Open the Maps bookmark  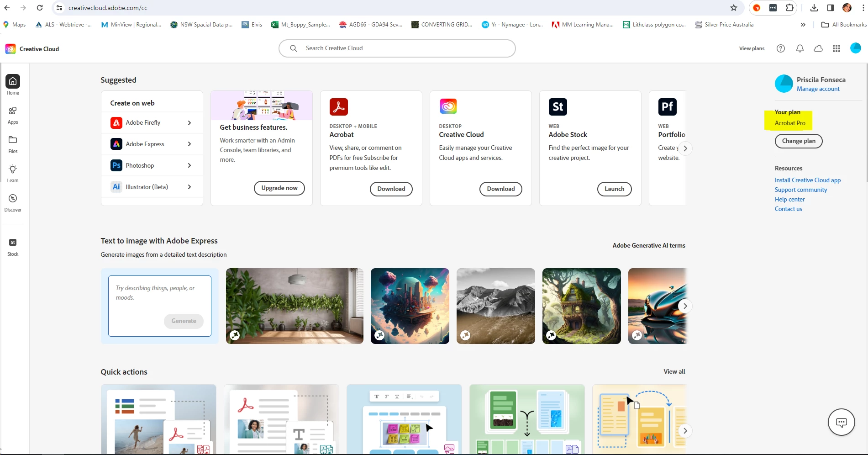click(x=15, y=25)
